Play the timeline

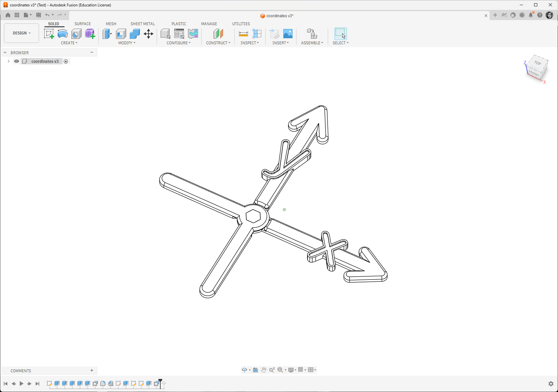(21, 383)
